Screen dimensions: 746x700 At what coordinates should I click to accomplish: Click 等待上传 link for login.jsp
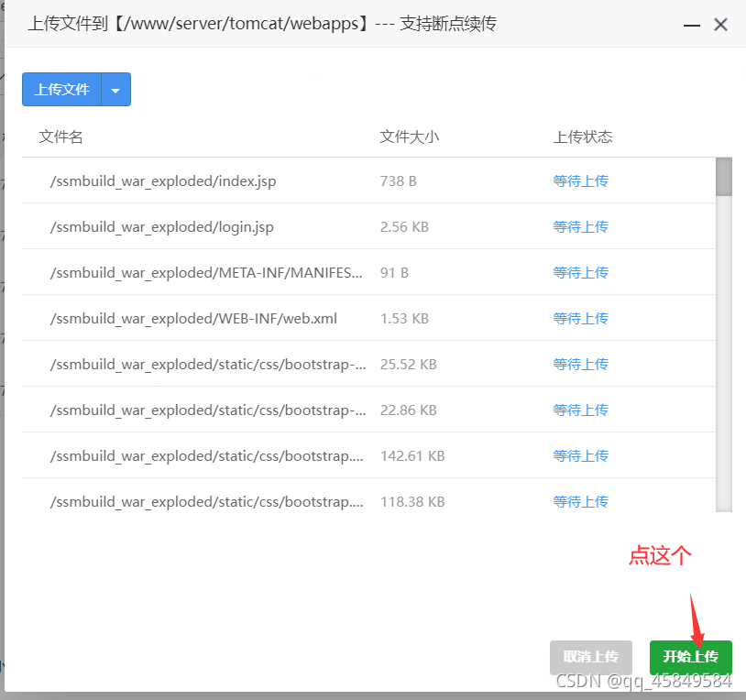pos(580,226)
